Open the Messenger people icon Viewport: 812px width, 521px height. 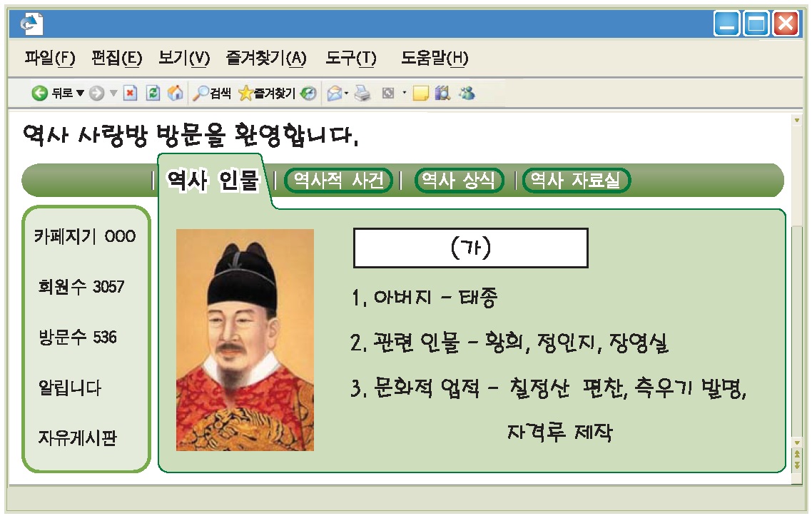[467, 93]
